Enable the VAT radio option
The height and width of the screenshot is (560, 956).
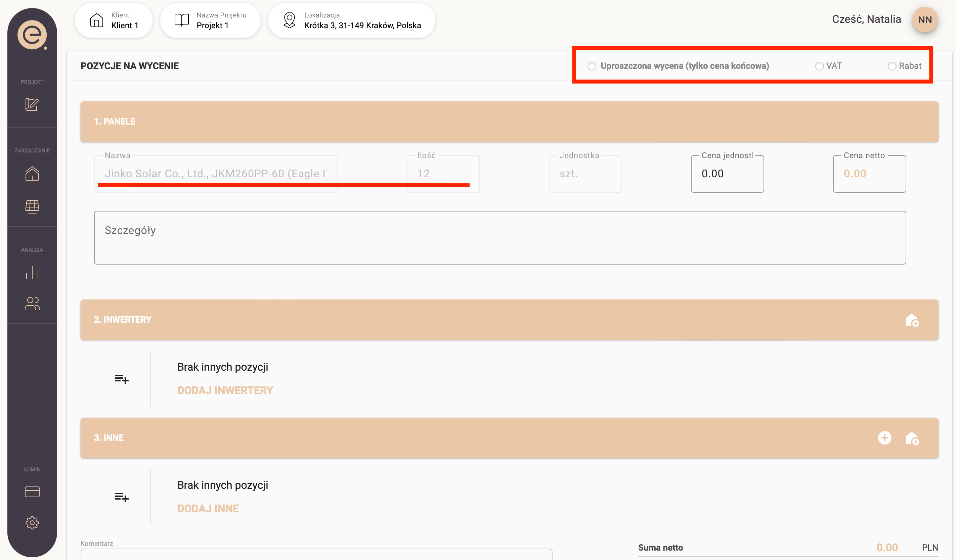819,66
